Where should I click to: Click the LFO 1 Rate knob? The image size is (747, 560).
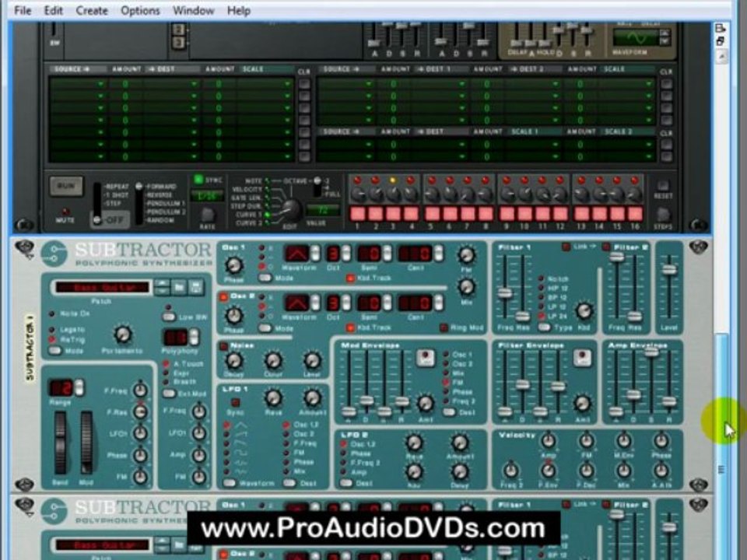tap(273, 398)
